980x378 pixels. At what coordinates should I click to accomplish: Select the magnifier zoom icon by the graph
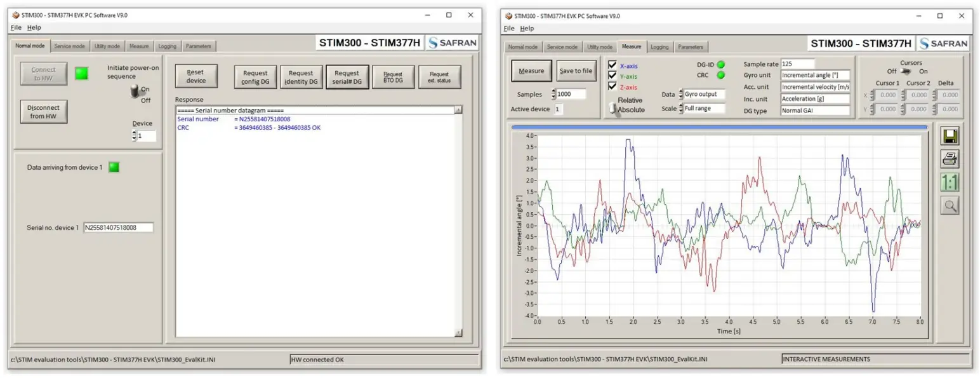950,205
